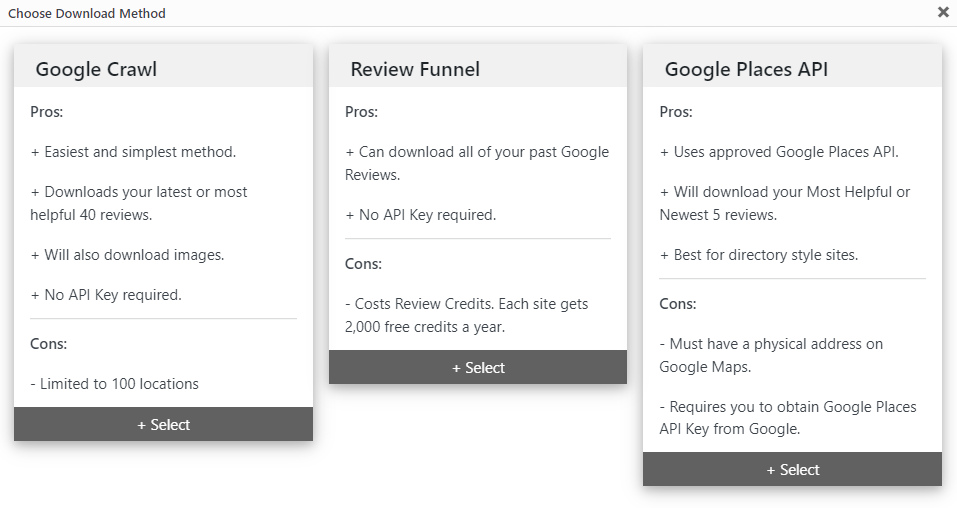The height and width of the screenshot is (508, 957).
Task: Click the Google Crawl card heading
Action: (96, 69)
